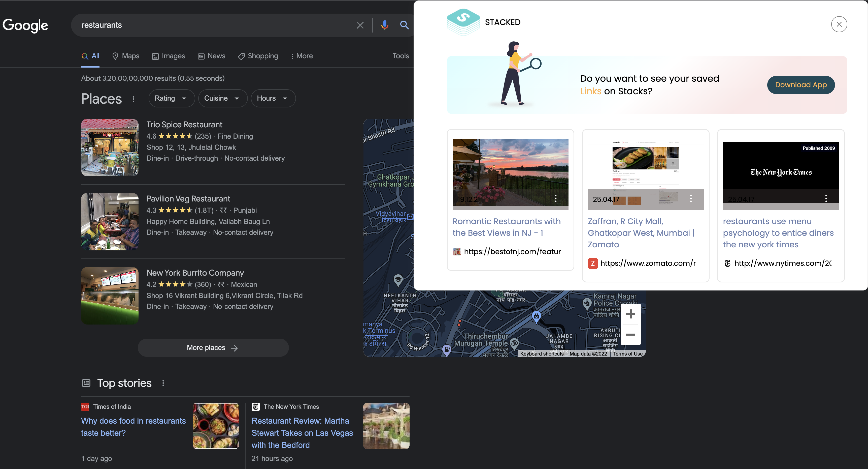Open the three-dot menu beside Places heading
Image resolution: width=868 pixels, height=469 pixels.
tap(133, 99)
